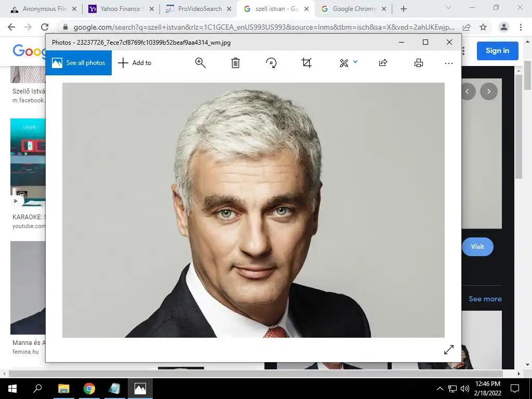Show hidden system tray icons
532x399 pixels.
coord(440,389)
